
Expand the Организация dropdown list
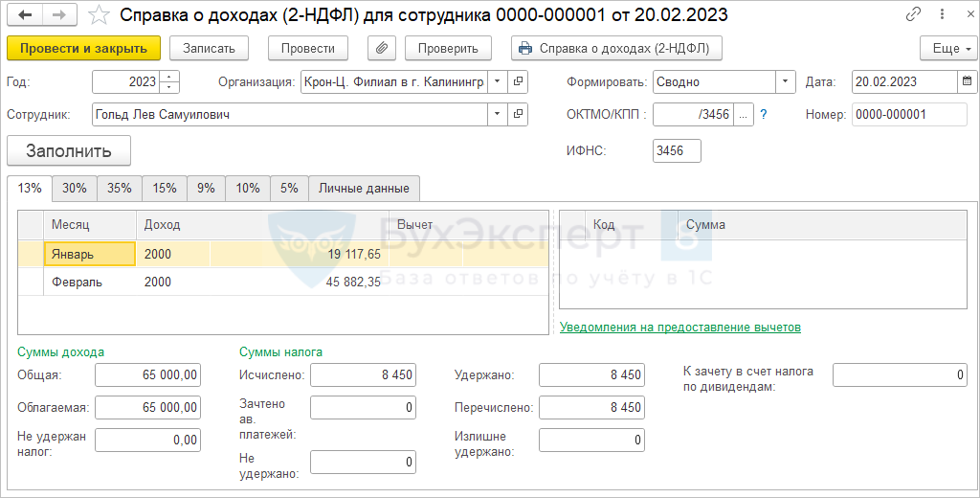[496, 82]
